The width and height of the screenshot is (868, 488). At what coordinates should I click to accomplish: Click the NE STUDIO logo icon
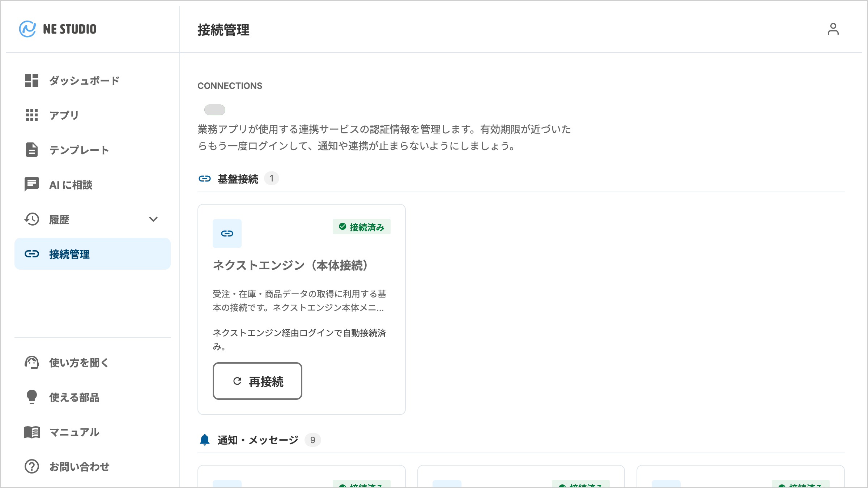coord(27,29)
